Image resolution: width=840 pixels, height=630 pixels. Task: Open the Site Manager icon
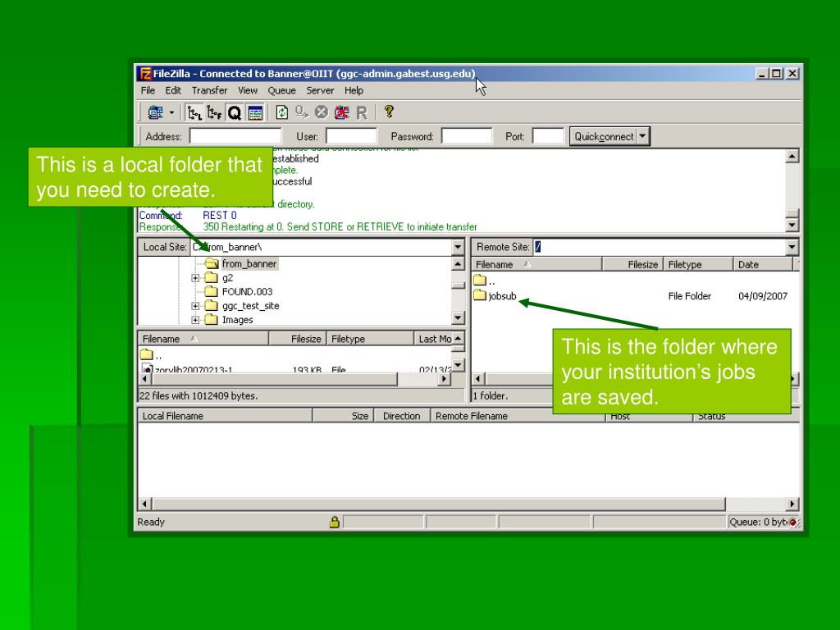tap(155, 112)
